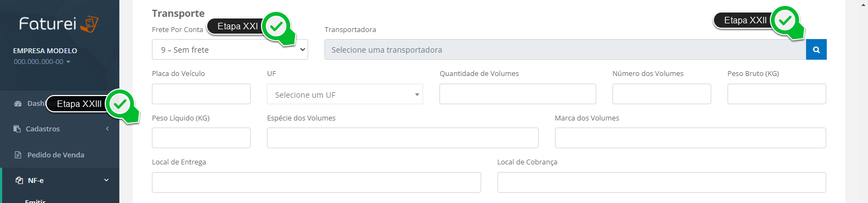Click the Placa do Veículo input
The height and width of the screenshot is (203, 868).
pyautogui.click(x=201, y=94)
